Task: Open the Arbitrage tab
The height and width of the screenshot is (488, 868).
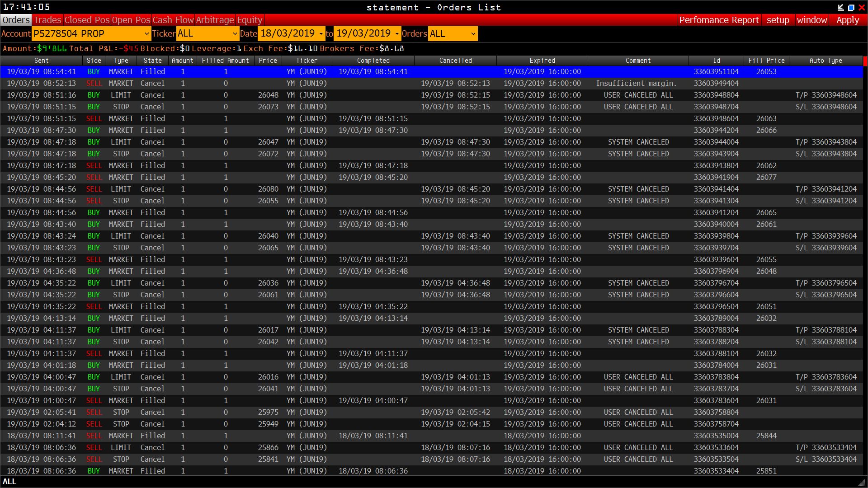Action: click(x=215, y=20)
